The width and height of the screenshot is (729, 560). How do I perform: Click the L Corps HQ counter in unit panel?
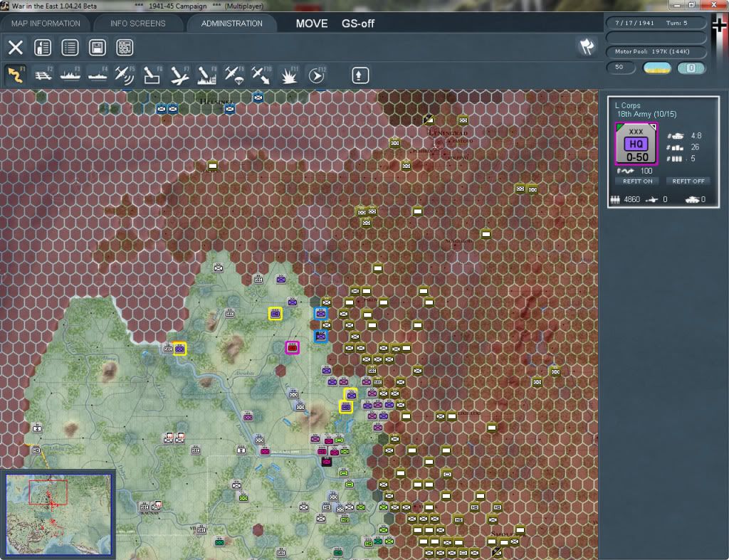pos(636,144)
